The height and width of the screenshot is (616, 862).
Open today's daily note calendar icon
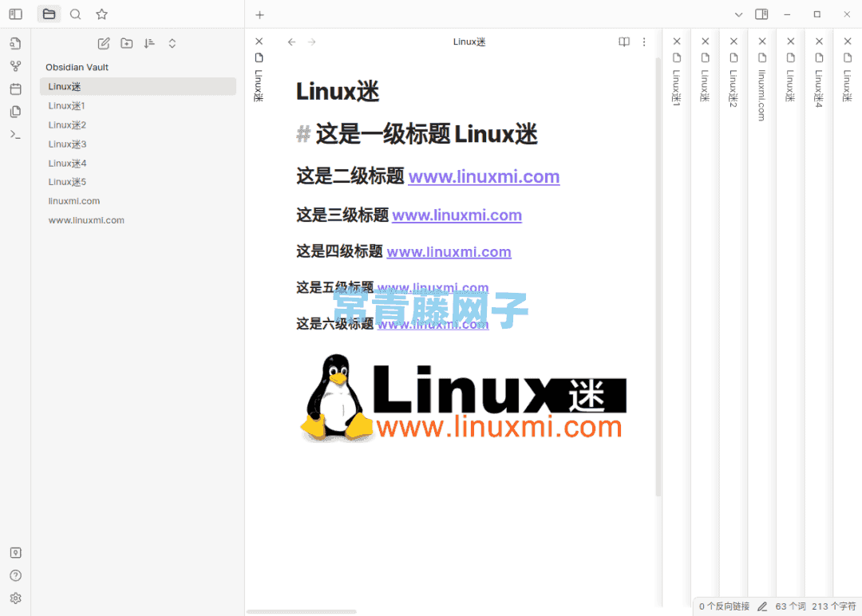(15, 89)
